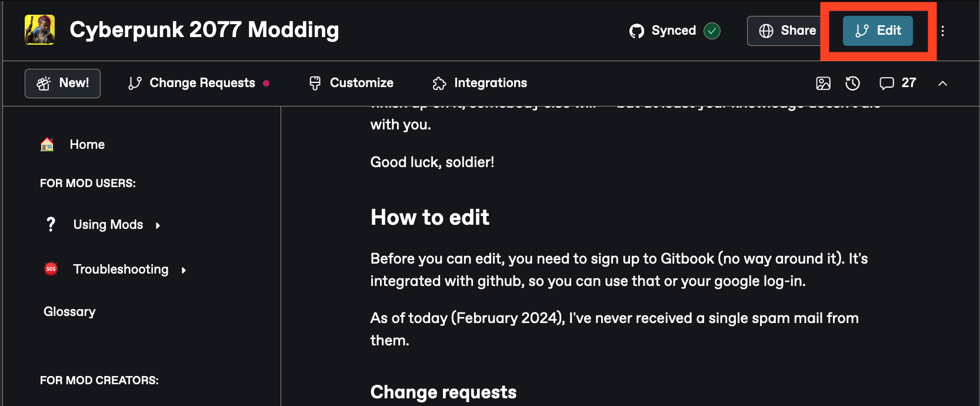This screenshot has height=406, width=980.
Task: Click the New! announcements button
Action: point(62,83)
